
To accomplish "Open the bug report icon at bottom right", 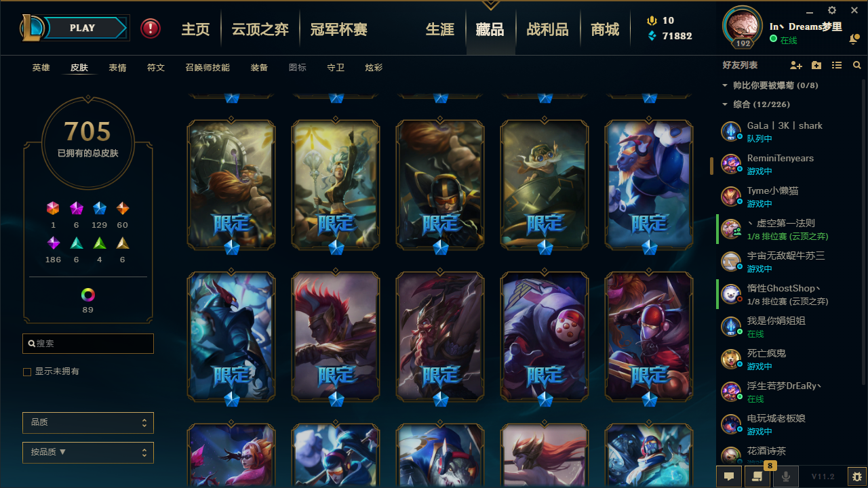I will pos(857,476).
